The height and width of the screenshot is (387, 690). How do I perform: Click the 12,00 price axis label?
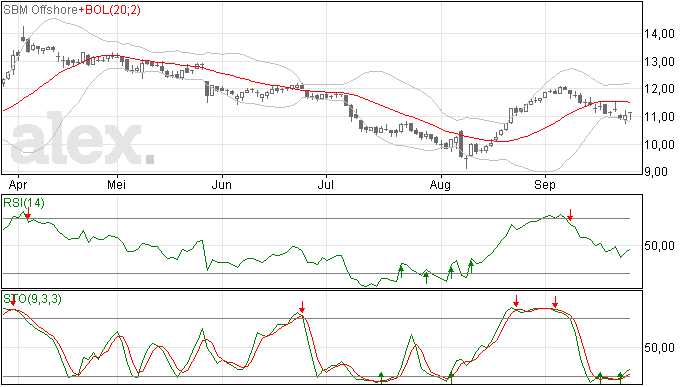(659, 89)
